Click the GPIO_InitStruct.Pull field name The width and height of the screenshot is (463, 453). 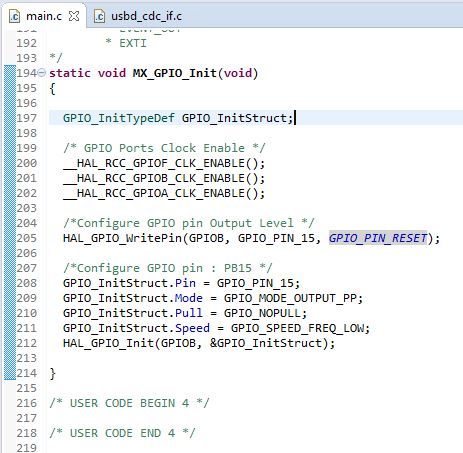(189, 313)
